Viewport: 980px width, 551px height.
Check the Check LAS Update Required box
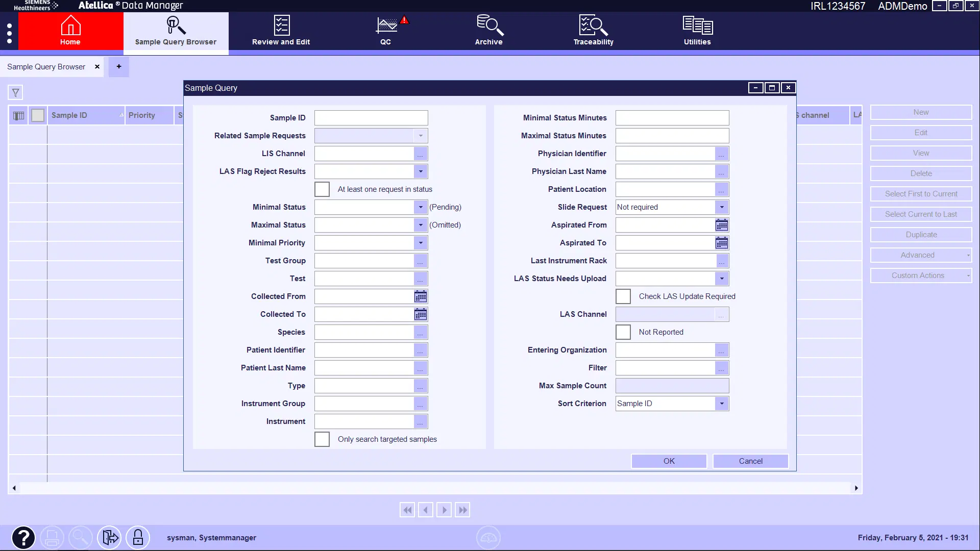[623, 296]
